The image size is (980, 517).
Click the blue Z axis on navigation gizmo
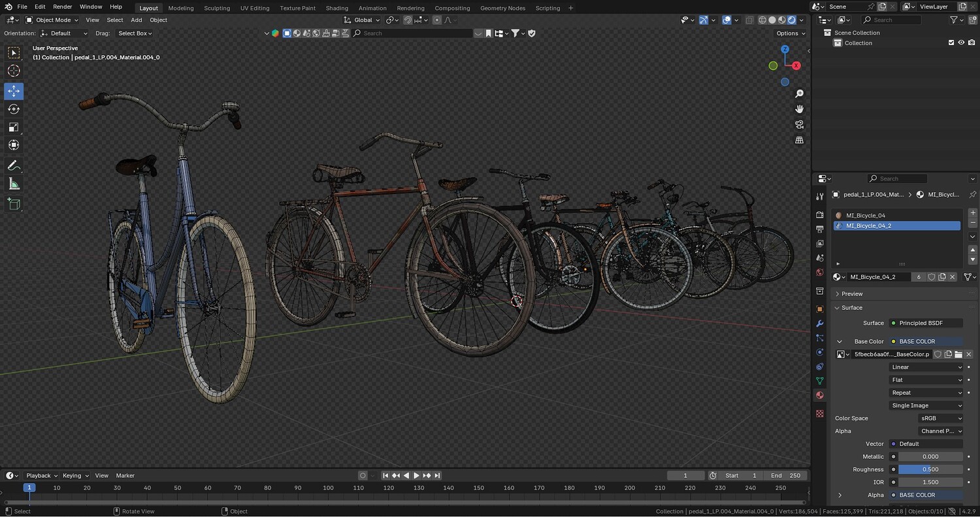785,49
